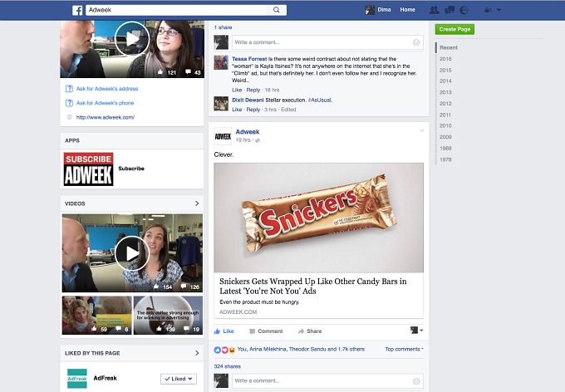Open Dima's profile name link
The height and width of the screenshot is (392, 565).
384,10
